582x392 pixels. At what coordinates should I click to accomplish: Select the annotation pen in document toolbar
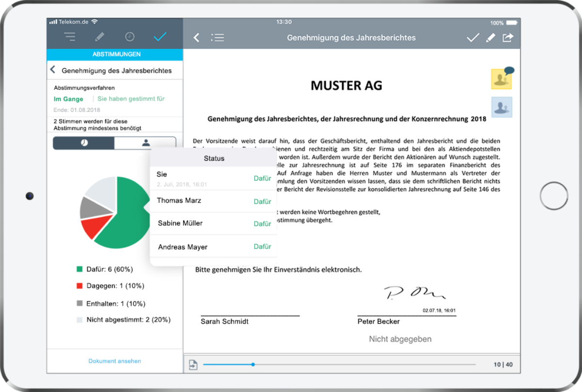490,38
